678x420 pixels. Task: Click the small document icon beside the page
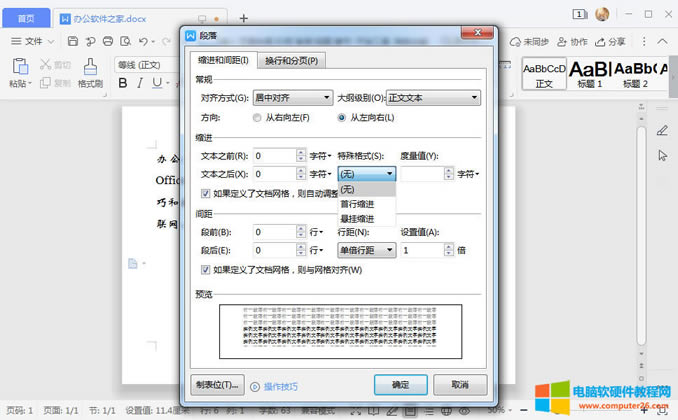[x=133, y=263]
